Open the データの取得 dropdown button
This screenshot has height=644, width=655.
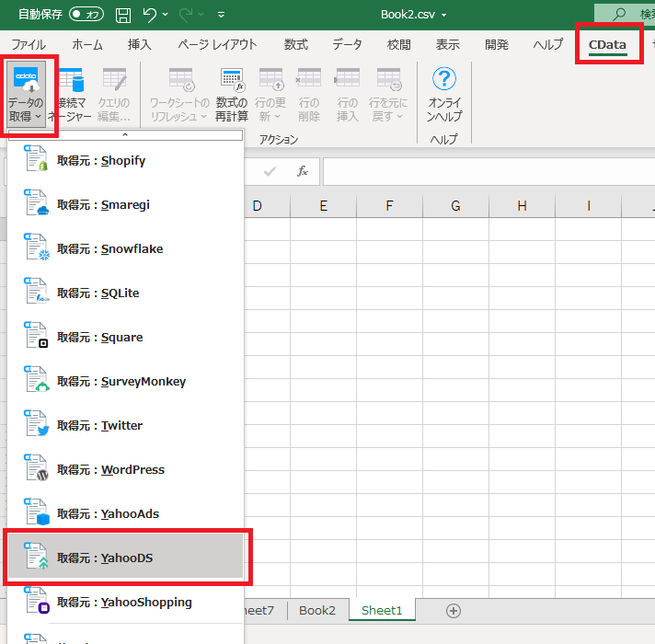click(x=26, y=96)
